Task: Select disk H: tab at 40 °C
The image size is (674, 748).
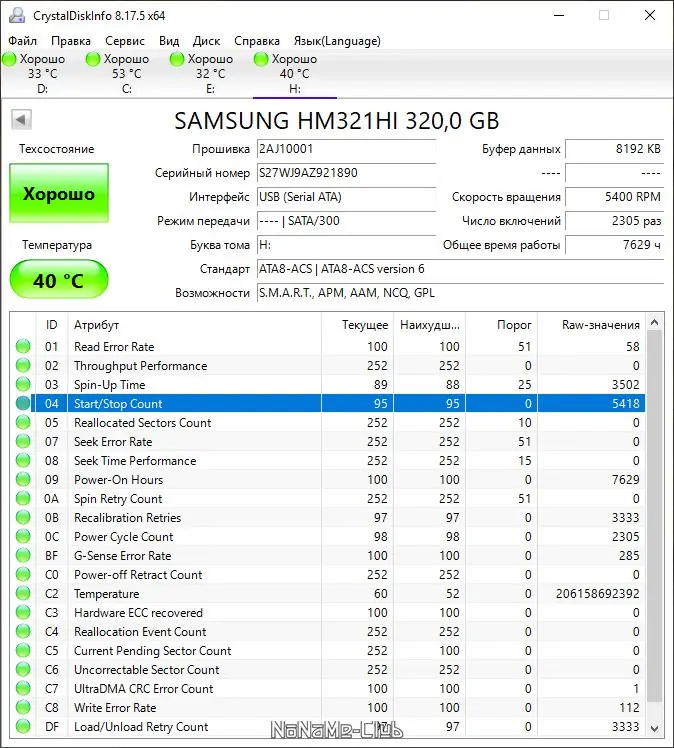Action: coord(294,73)
